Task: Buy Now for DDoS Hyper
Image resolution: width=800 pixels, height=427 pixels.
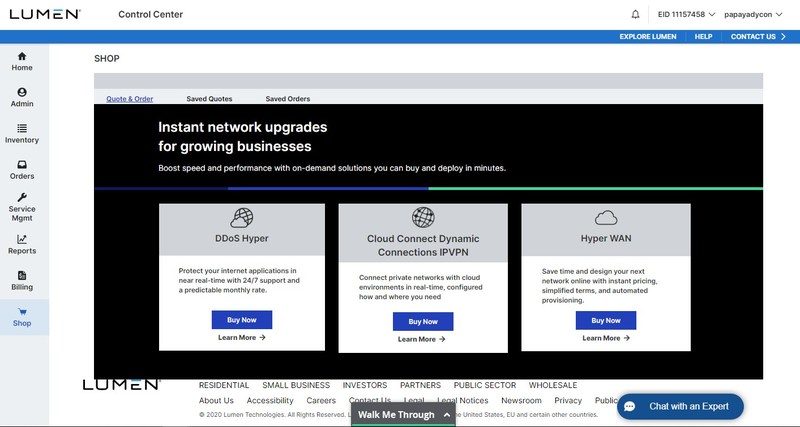Action: click(x=242, y=320)
